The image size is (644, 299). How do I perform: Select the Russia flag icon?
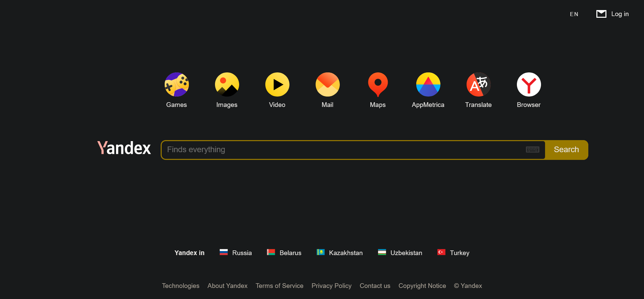pos(224,252)
